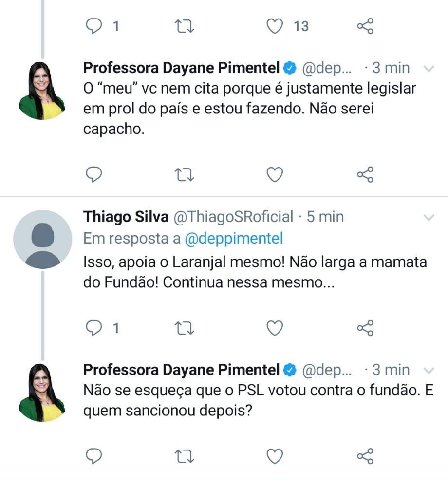Reply to Dayane's "Não serei capacho" tweet
This screenshot has height=487, width=448.
(x=93, y=174)
